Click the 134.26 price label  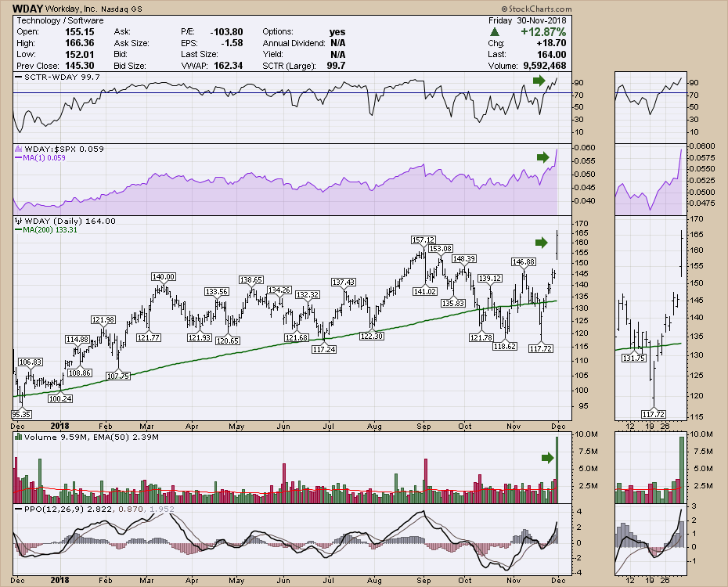(279, 290)
